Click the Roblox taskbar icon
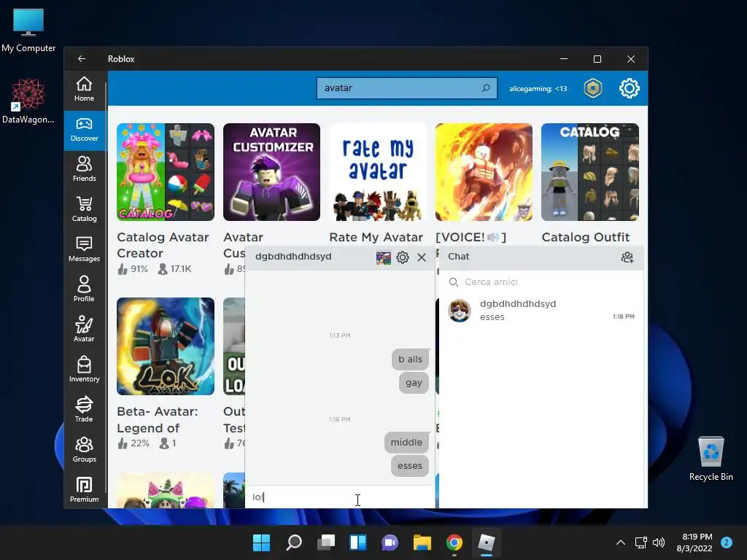Screen dimensions: 747x560 487,542
